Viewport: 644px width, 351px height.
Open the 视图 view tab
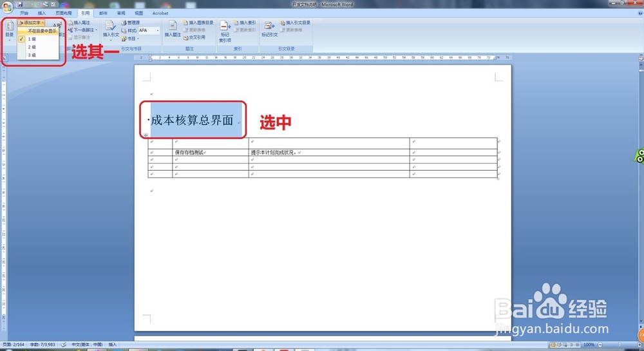(x=139, y=13)
